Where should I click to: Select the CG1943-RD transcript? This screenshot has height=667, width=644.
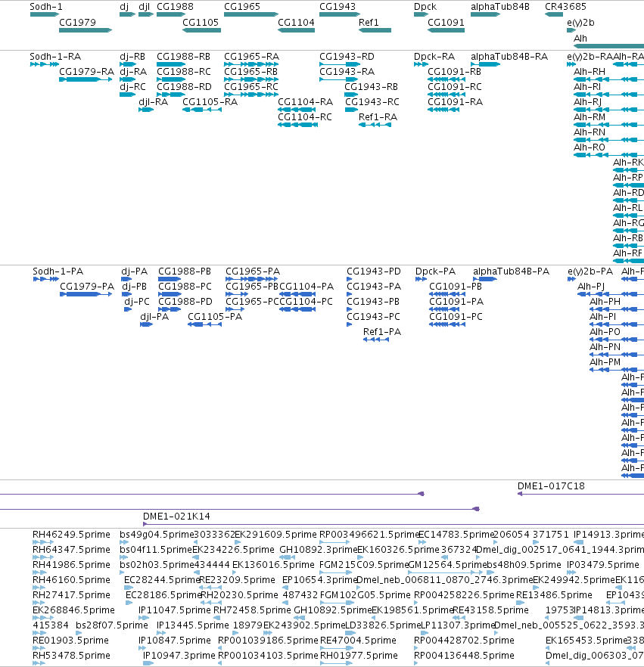click(x=341, y=64)
